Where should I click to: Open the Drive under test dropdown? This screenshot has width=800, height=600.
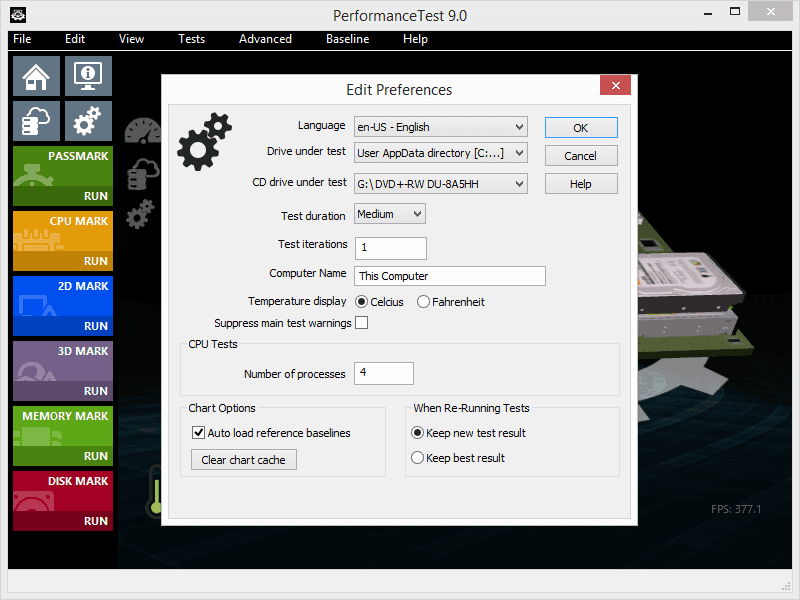(441, 153)
